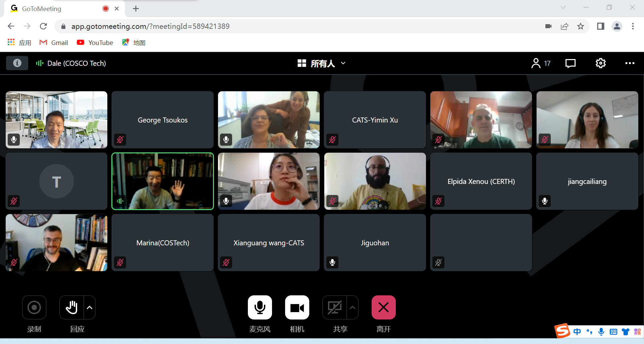
Task: Open the 地图 maps bookmark
Action: (x=133, y=43)
